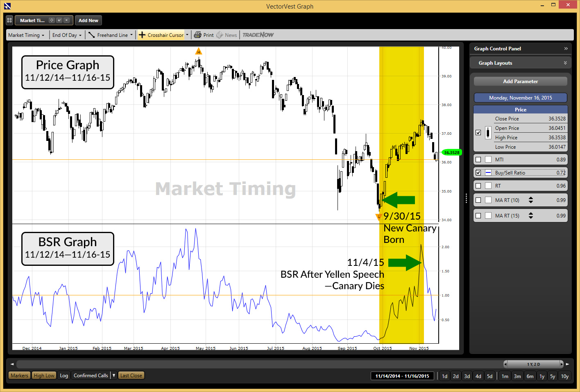Enable the MTI parameter checkbox
The image size is (580, 392).
(478, 160)
